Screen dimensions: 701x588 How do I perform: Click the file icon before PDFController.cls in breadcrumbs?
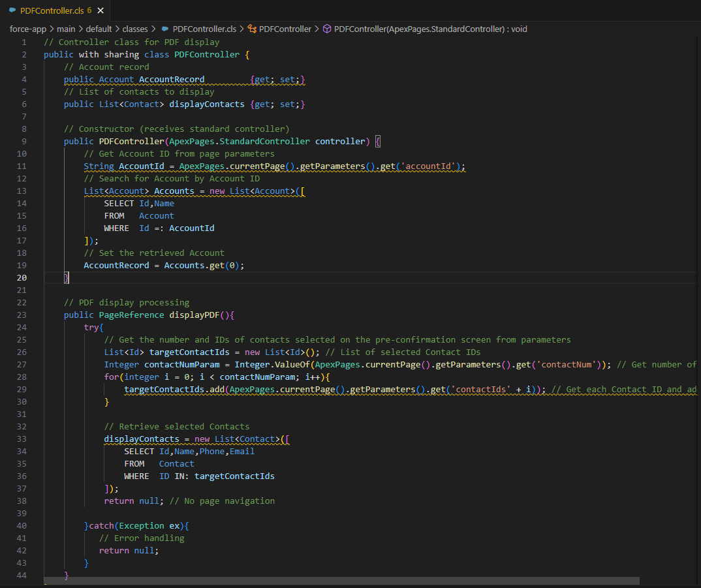click(164, 29)
